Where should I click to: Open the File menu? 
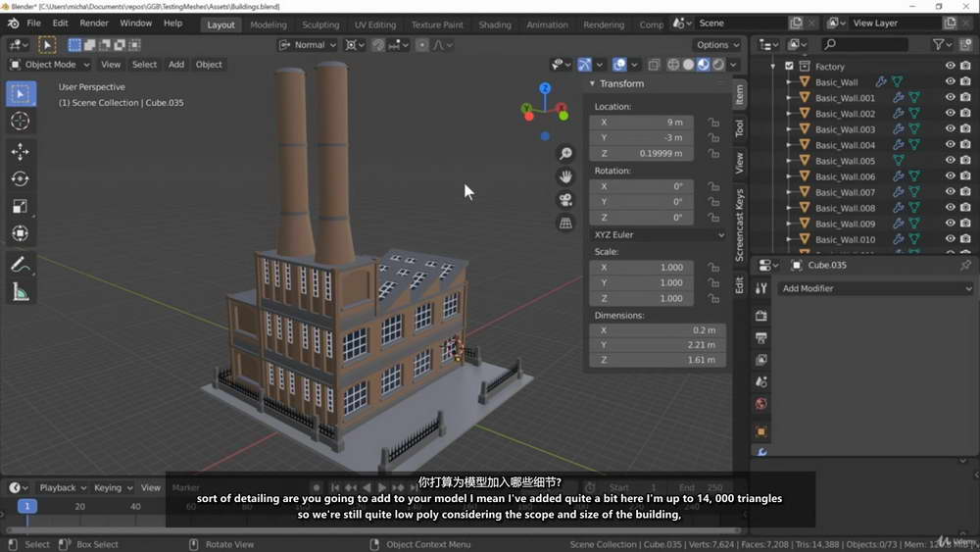[x=33, y=24]
